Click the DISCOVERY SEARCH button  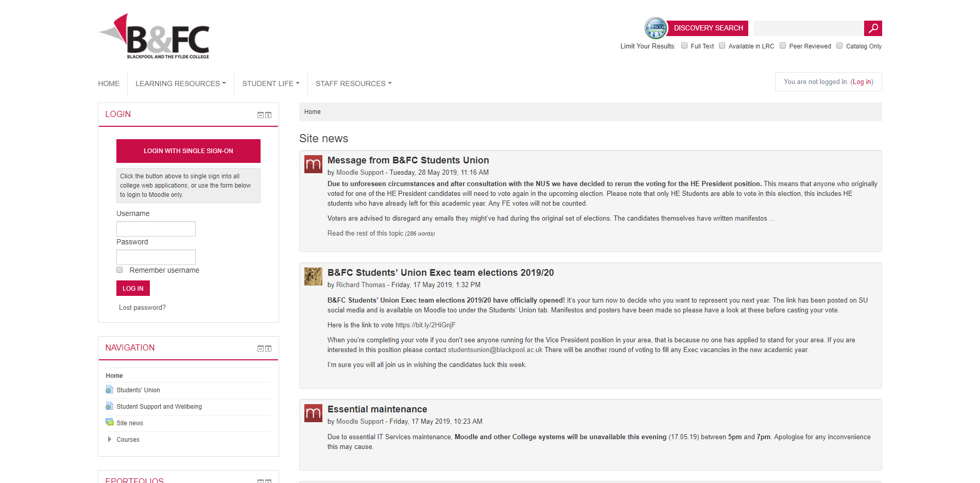[x=708, y=28]
